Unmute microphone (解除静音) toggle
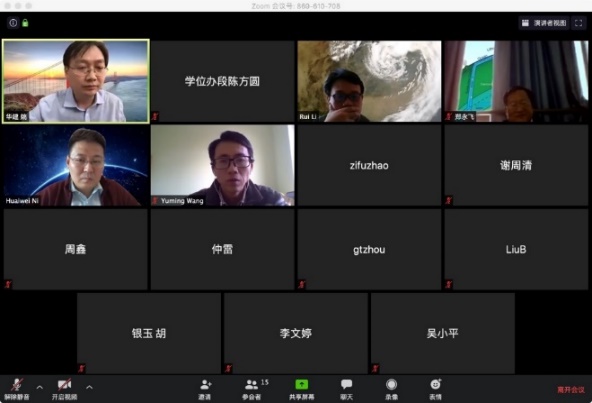592x403 pixels. coord(17,389)
